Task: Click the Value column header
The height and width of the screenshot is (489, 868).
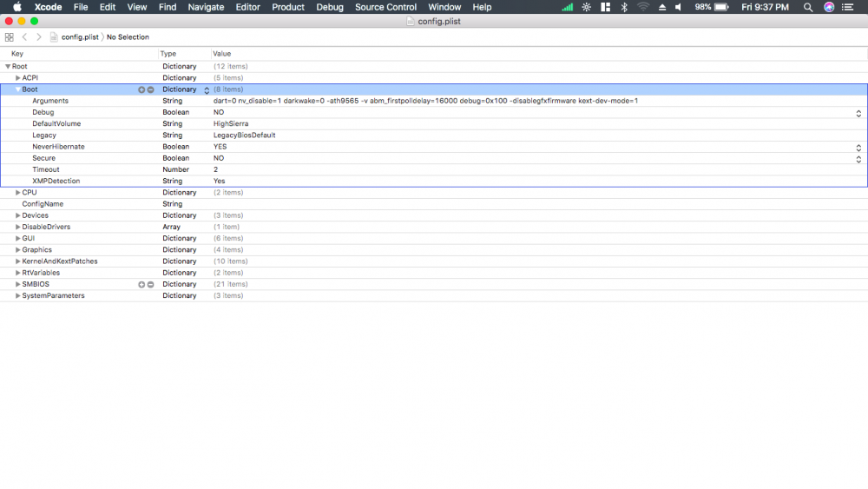Action: (x=222, y=54)
